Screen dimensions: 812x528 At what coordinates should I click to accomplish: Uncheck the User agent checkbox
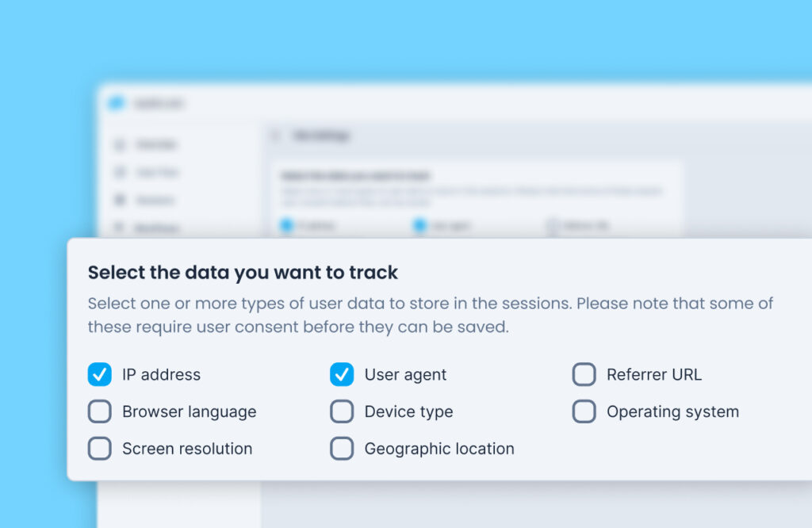click(342, 374)
